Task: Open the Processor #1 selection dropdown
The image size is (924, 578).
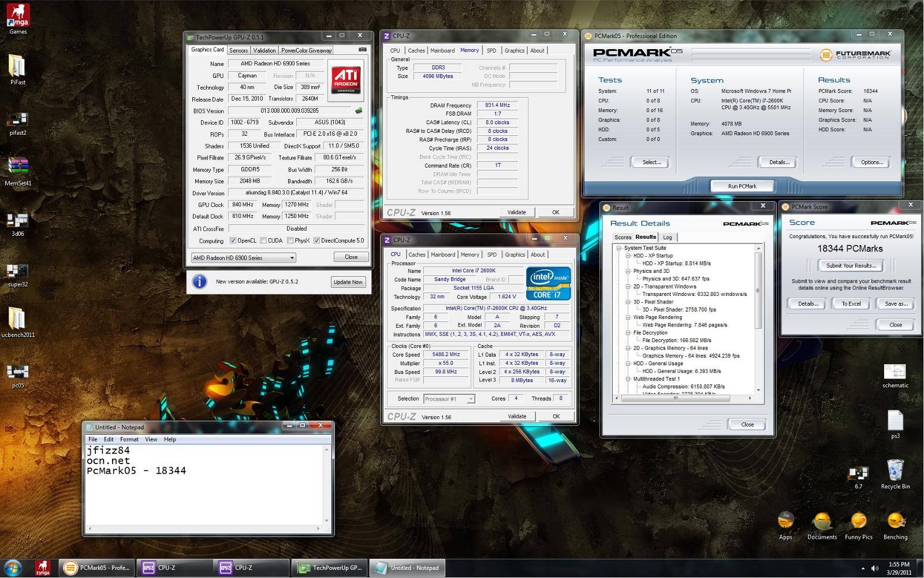Action: pos(449,399)
